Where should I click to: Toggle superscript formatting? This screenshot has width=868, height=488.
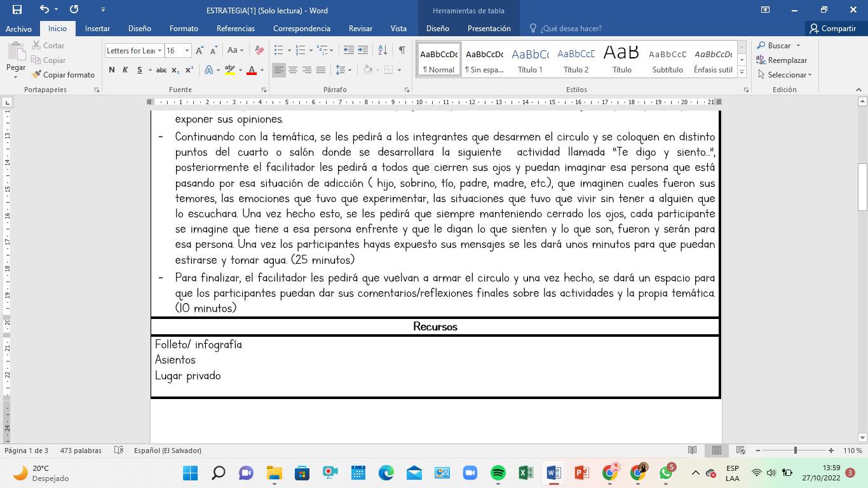coord(189,70)
